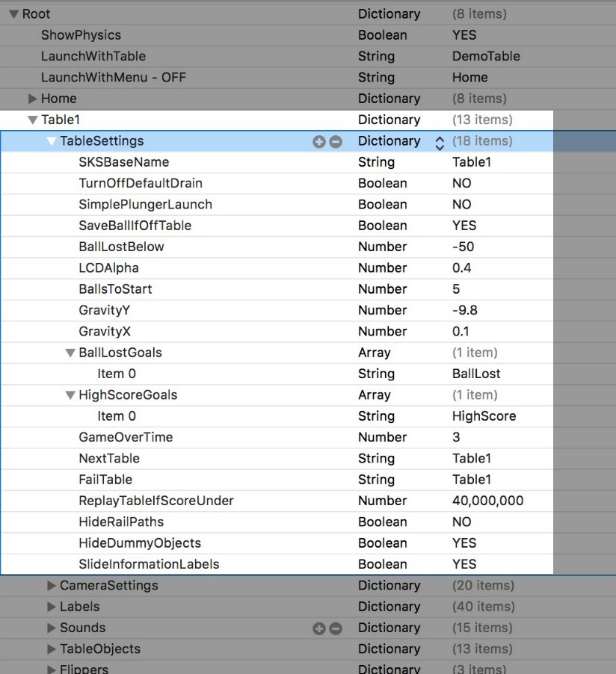The image size is (616, 674).
Task: Collapse the BallLostGoals array
Action: pyautogui.click(x=72, y=352)
